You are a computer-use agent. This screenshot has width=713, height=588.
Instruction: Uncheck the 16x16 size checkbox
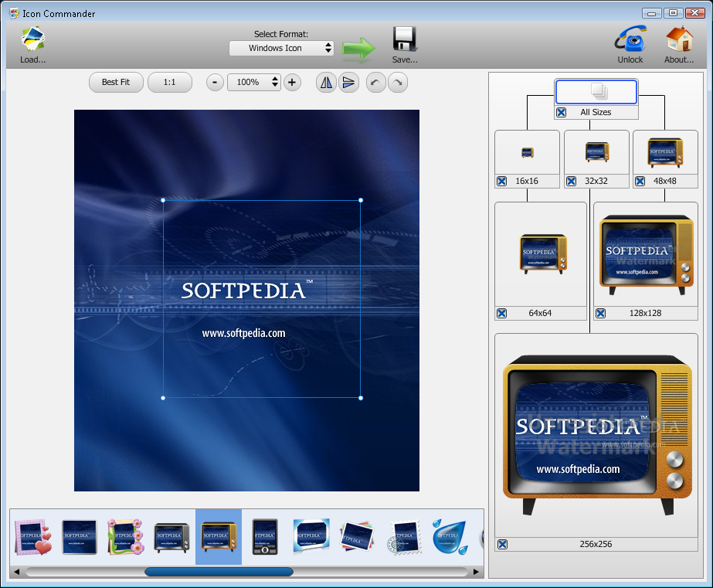501,181
